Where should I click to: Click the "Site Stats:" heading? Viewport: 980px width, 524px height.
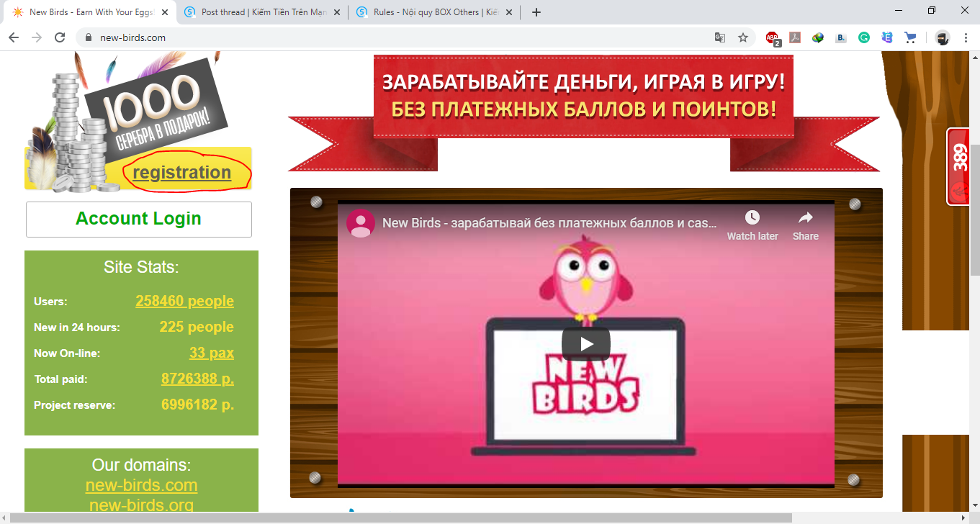click(x=141, y=267)
